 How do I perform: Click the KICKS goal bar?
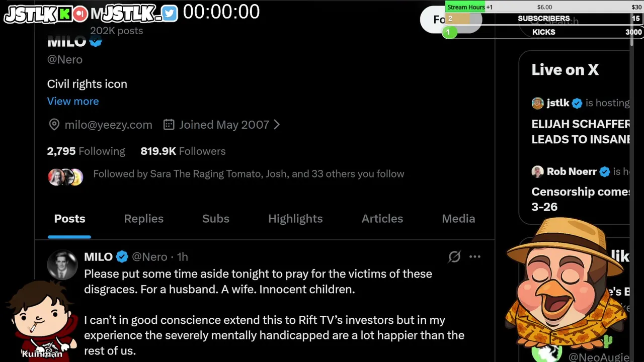click(543, 32)
